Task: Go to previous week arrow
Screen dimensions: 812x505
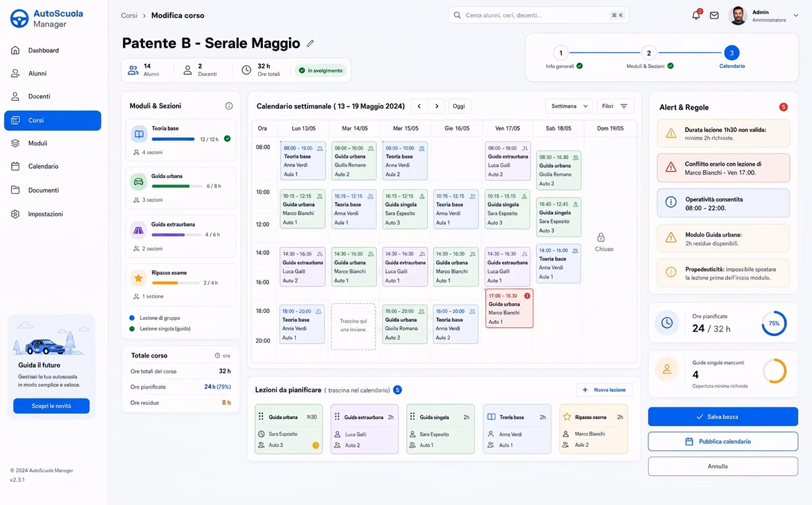Action: (x=419, y=106)
